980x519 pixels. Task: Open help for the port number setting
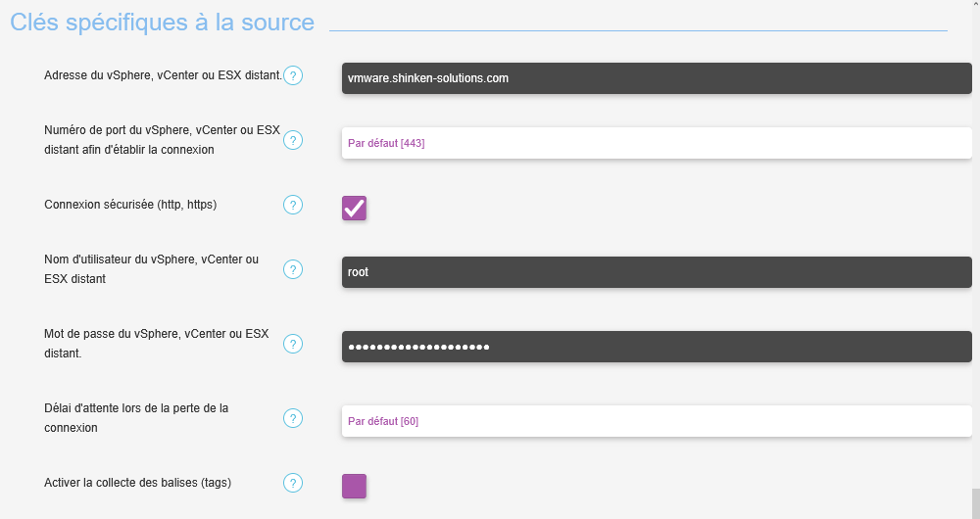(x=293, y=140)
